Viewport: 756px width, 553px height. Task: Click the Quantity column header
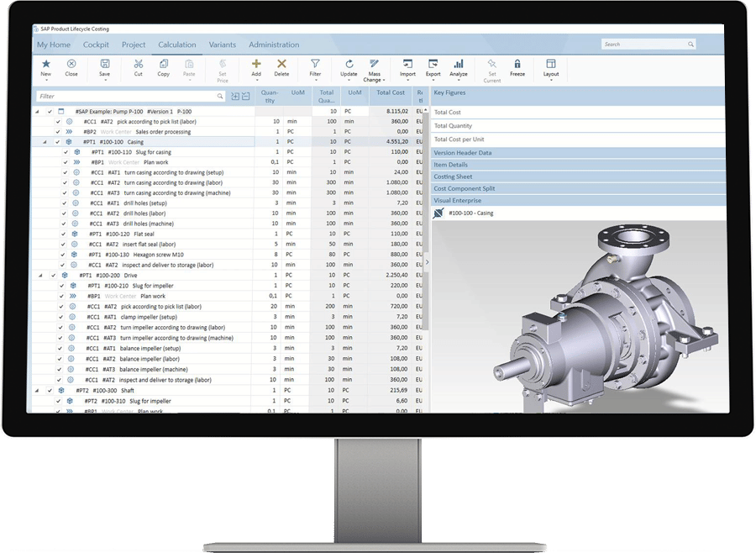click(x=270, y=96)
